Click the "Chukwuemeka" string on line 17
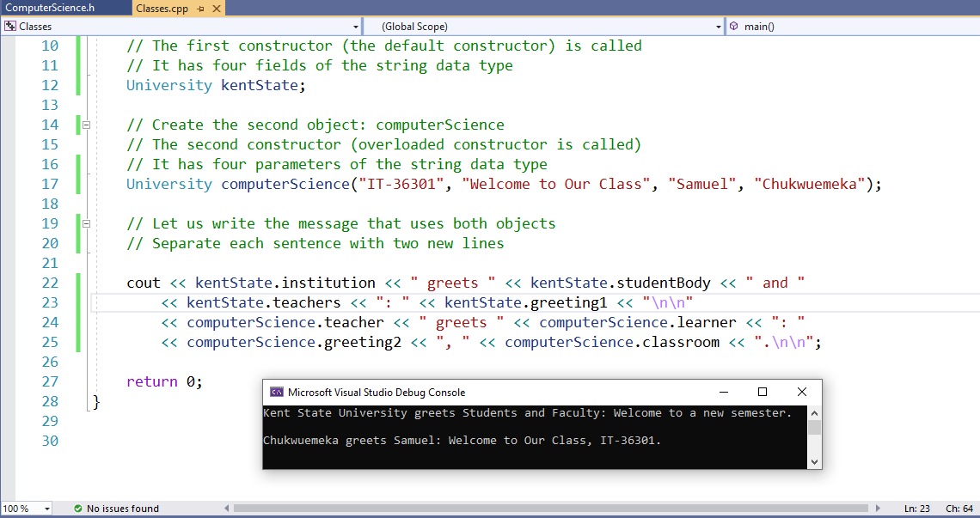The image size is (980, 518). (810, 184)
